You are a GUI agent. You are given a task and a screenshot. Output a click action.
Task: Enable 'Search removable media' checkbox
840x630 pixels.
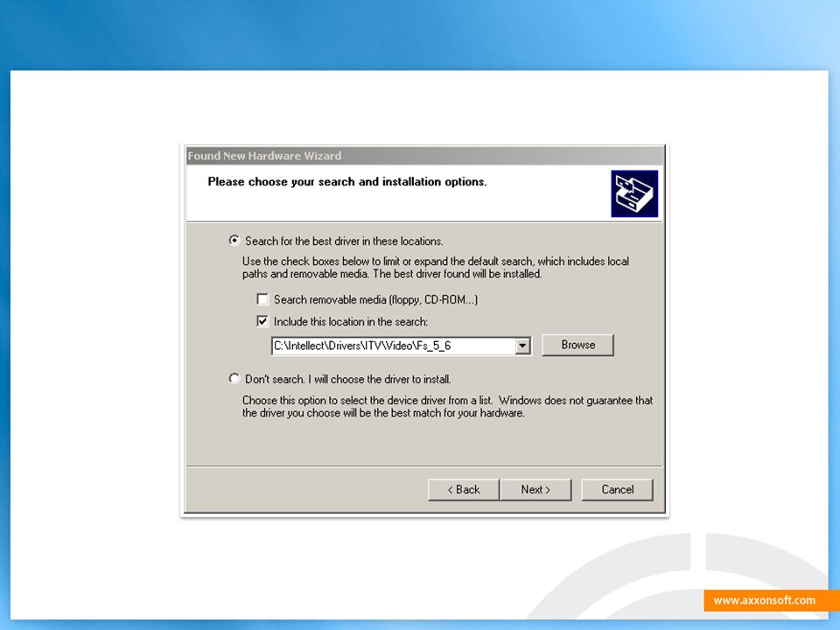pyautogui.click(x=262, y=299)
